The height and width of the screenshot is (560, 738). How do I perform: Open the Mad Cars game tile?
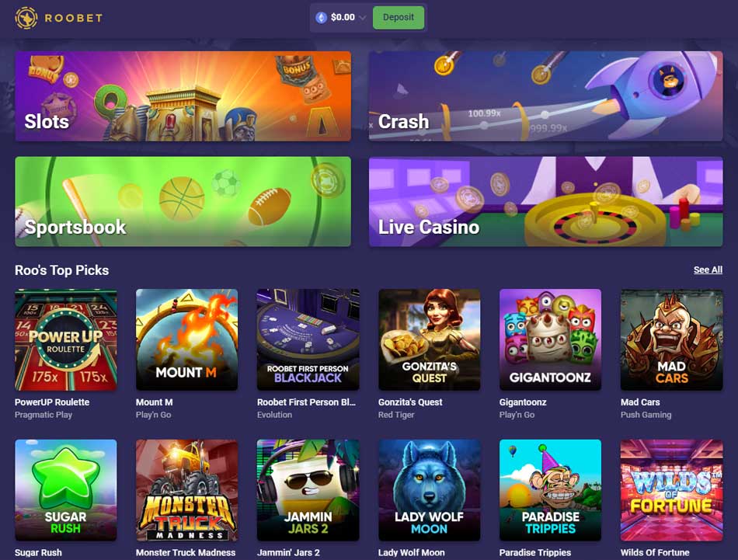click(672, 339)
